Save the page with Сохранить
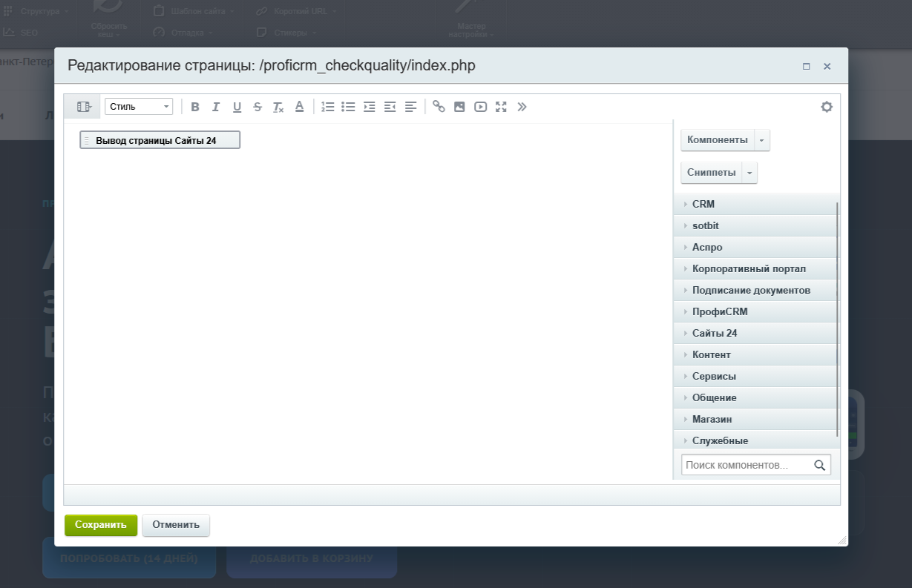The height and width of the screenshot is (588, 912). [x=101, y=525]
